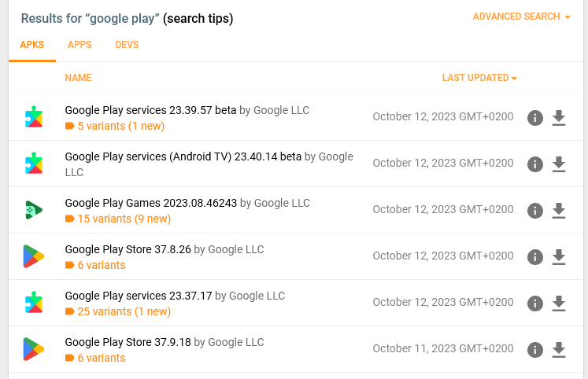Expand 15 variants for Google Play Games
The width and height of the screenshot is (588, 379).
(118, 219)
